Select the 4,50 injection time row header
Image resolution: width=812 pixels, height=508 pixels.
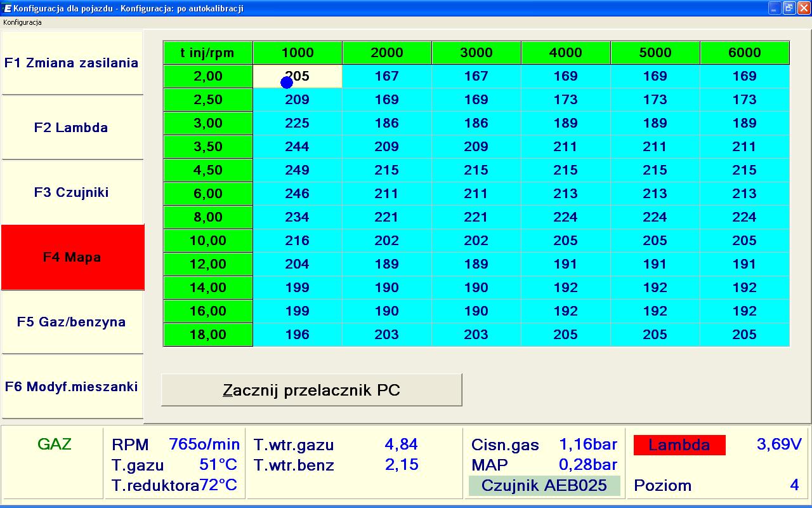[208, 170]
